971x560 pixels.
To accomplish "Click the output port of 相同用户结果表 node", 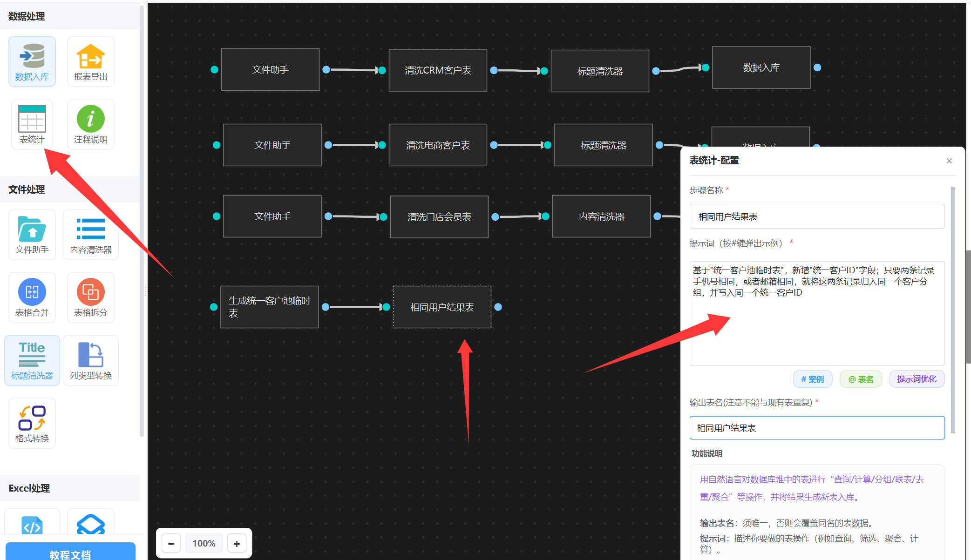I will 498,307.
